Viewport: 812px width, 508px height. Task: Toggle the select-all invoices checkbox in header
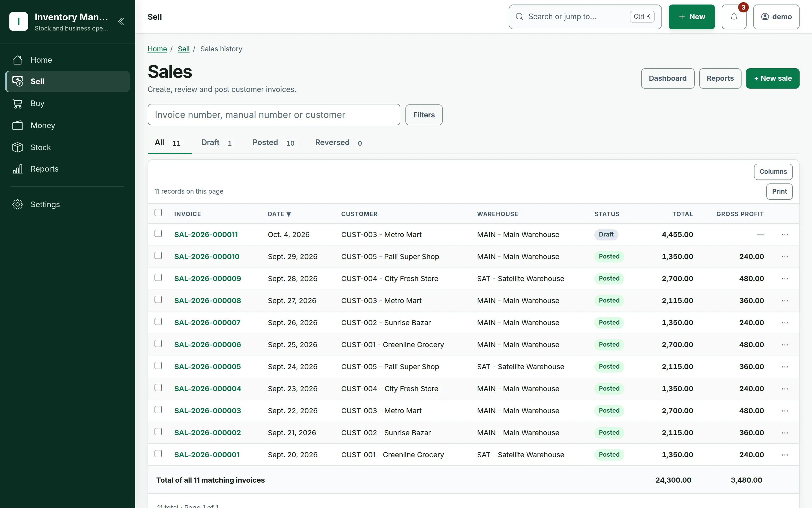click(x=158, y=213)
